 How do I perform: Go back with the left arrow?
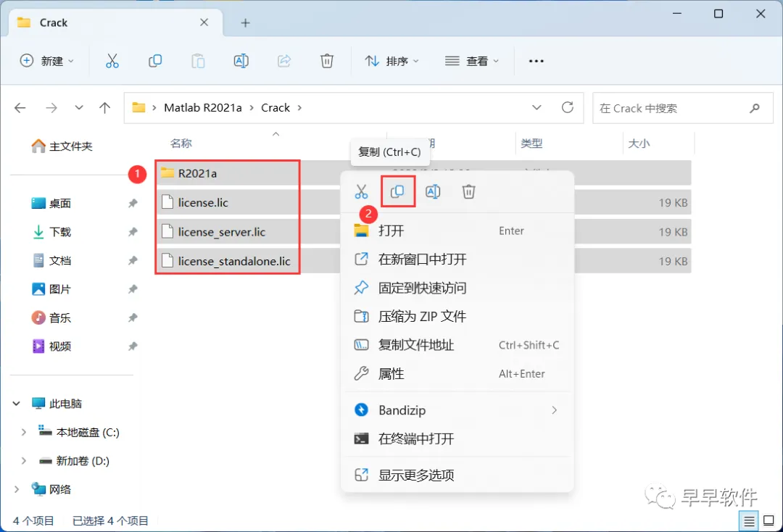(20, 108)
